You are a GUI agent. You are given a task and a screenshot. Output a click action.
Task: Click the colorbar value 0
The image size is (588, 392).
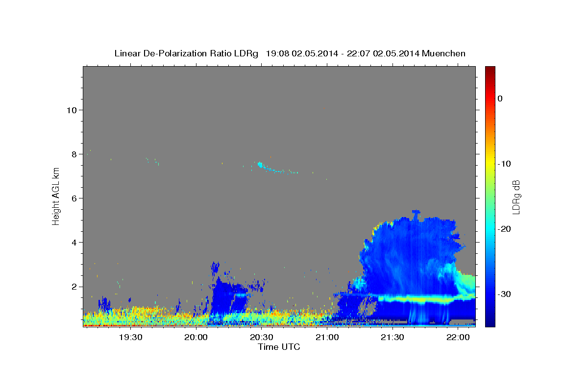point(500,98)
